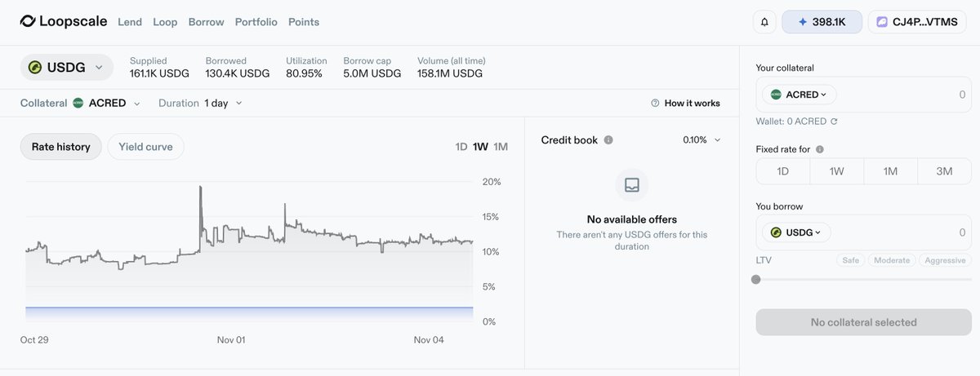
Task: Open the ACRED collateral token dropdown
Action: tap(799, 95)
